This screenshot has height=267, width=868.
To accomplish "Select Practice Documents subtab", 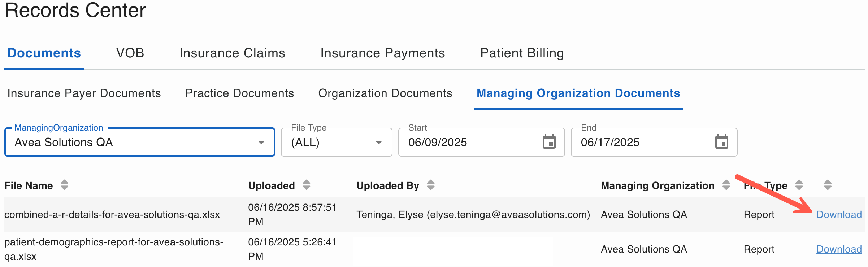I will click(x=239, y=93).
